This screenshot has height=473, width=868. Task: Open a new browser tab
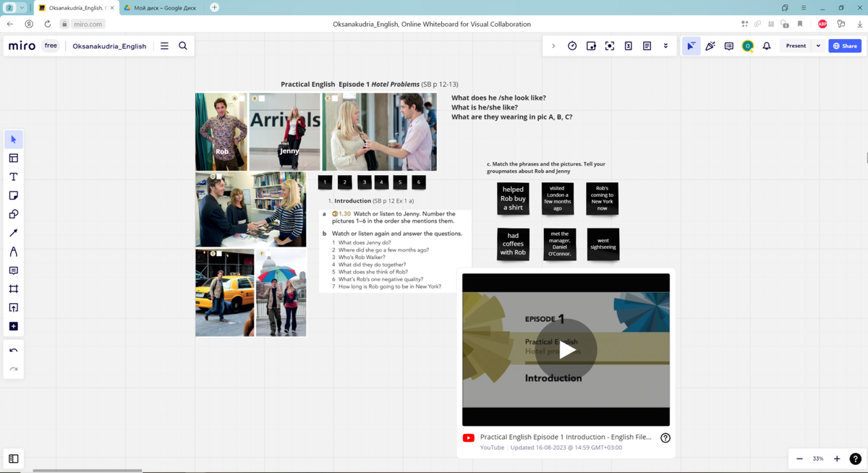click(x=215, y=7)
